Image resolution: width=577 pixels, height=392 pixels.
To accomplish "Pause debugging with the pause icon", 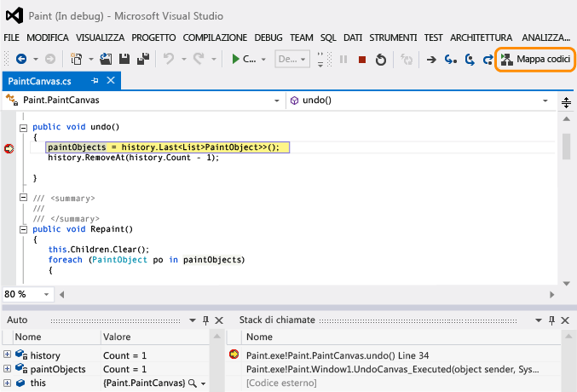I will point(343,60).
